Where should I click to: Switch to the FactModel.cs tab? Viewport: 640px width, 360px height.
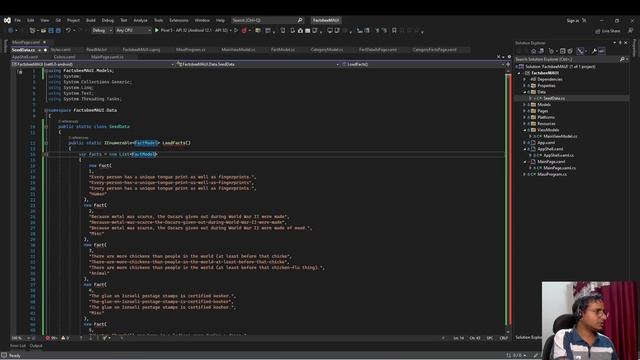[x=283, y=50]
